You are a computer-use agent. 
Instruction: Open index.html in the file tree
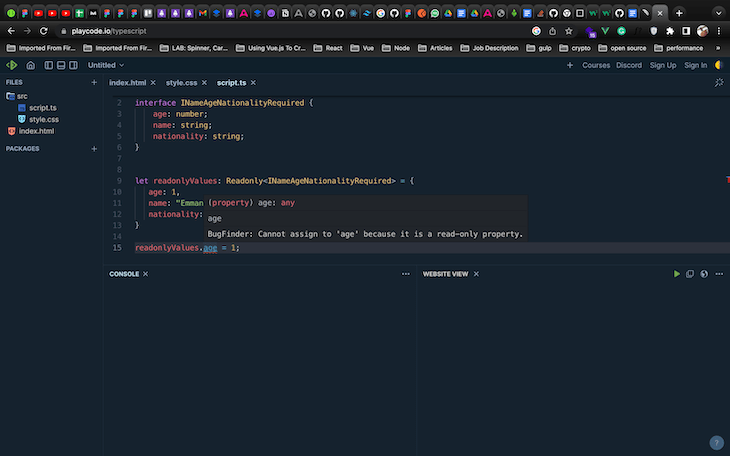coord(31,131)
